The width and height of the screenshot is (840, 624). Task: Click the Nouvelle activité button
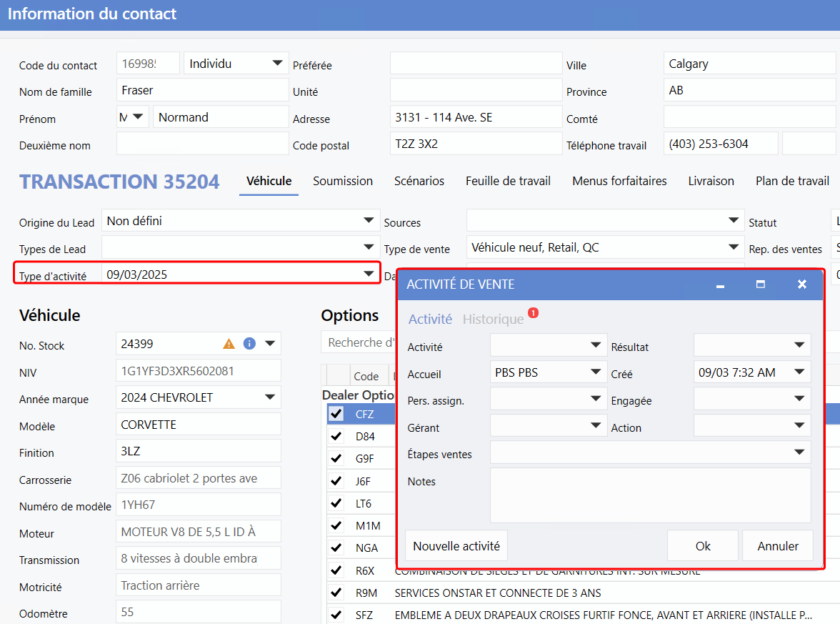[x=456, y=546]
